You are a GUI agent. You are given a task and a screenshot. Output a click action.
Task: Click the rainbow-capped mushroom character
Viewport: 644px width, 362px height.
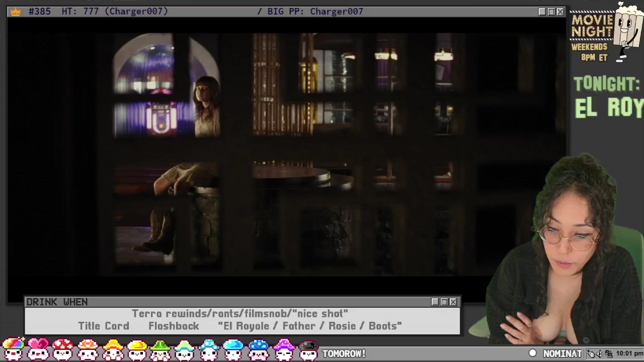[x=13, y=349]
